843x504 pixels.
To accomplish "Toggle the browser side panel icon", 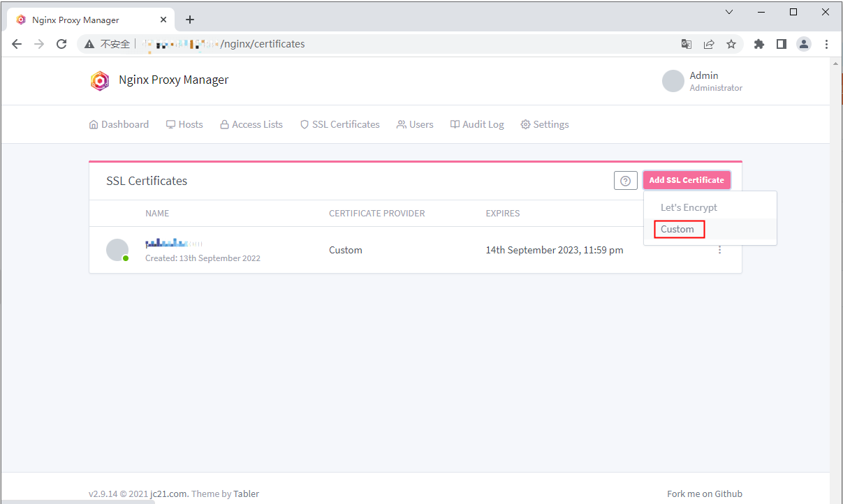I will pos(782,44).
